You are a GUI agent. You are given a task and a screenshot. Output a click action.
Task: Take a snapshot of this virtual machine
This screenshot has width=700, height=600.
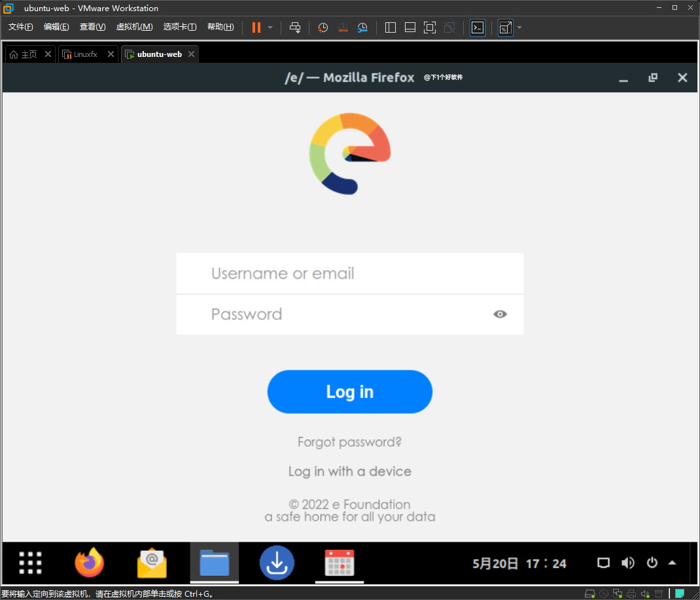click(x=322, y=27)
